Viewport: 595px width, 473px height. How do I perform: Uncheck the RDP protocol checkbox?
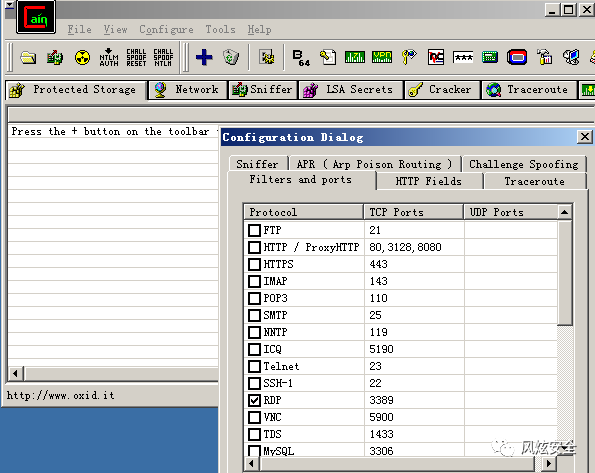(x=254, y=400)
